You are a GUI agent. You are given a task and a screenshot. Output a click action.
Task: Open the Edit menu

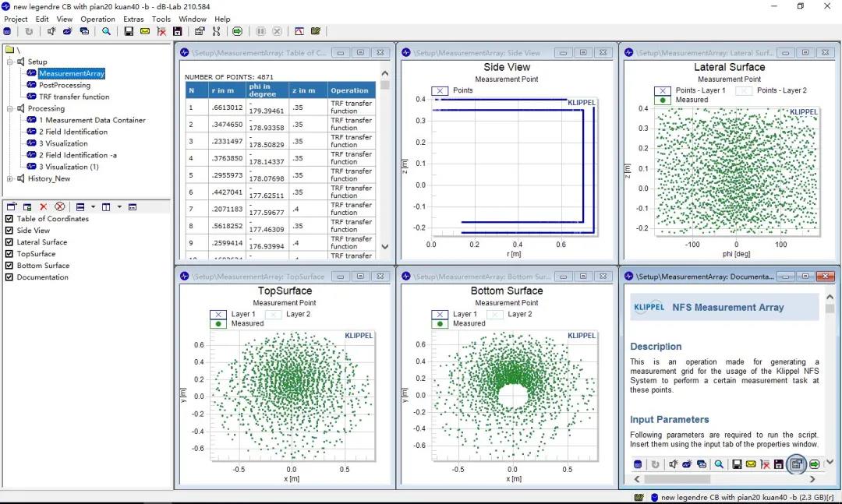coord(42,19)
